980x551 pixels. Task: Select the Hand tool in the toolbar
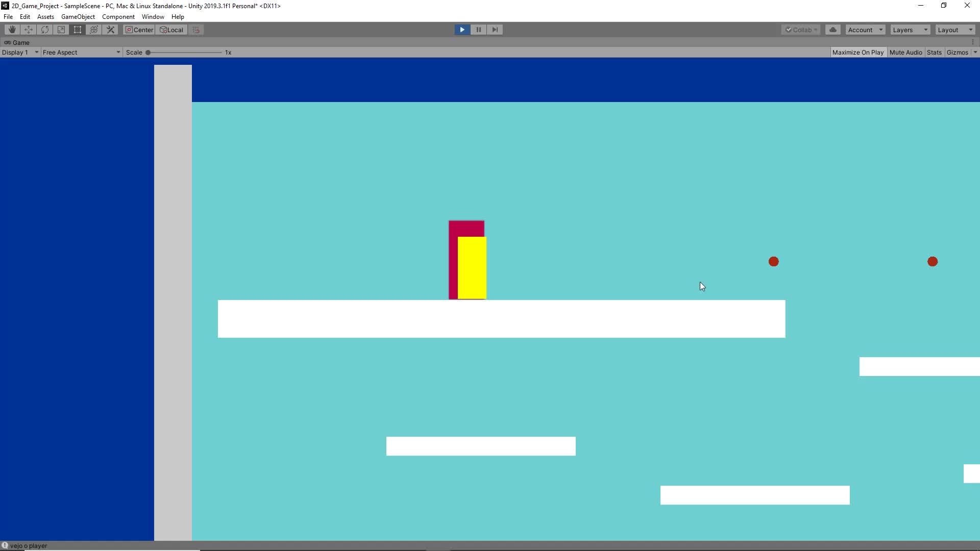11,30
